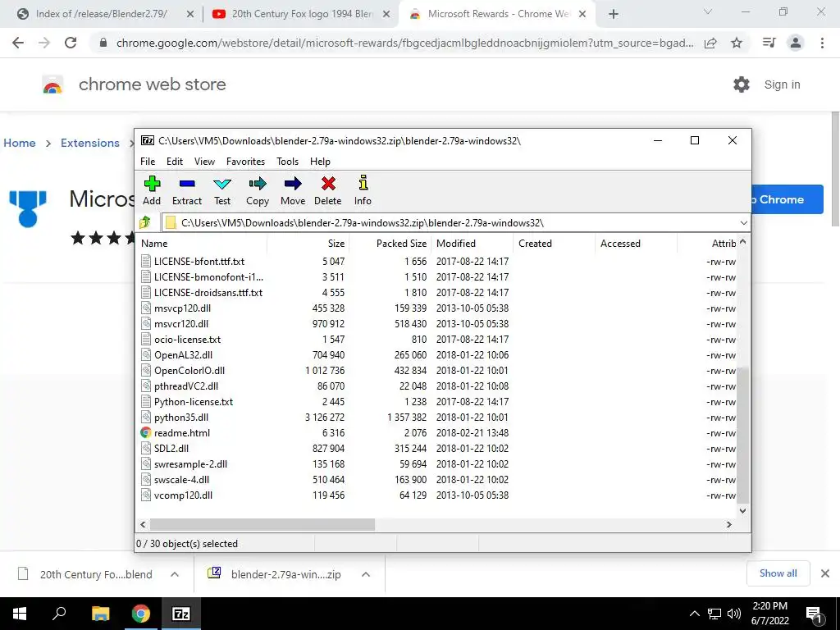
Task: Open the Favorites menu
Action: (x=245, y=162)
